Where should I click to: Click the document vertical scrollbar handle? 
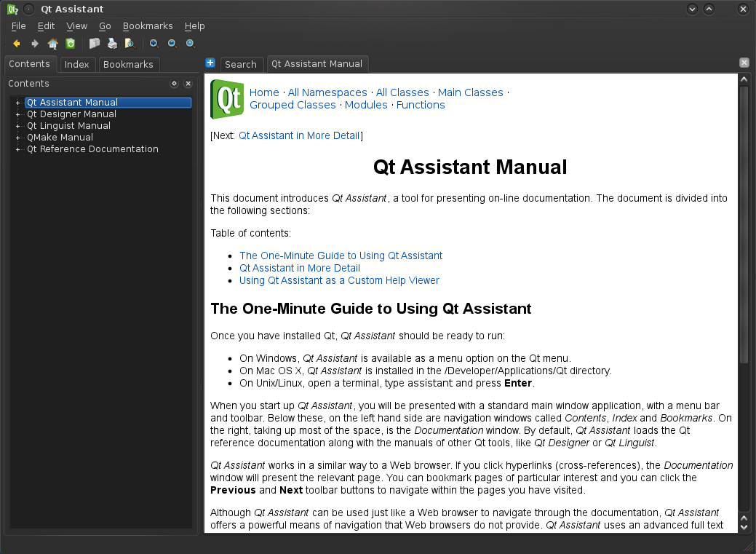click(744, 224)
